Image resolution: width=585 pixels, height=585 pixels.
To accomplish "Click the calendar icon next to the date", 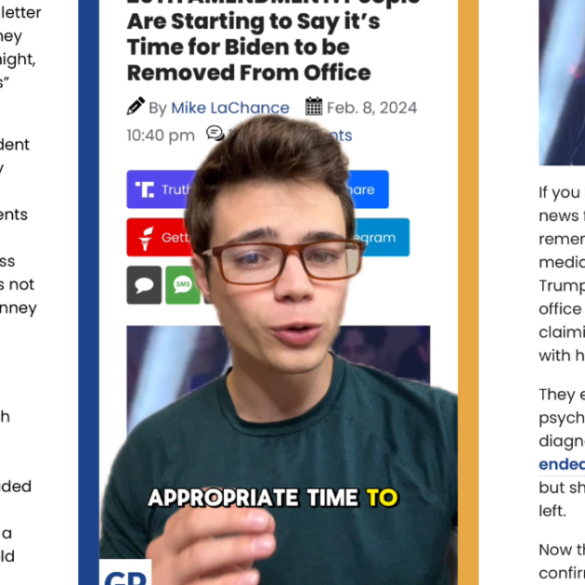I will point(314,106).
